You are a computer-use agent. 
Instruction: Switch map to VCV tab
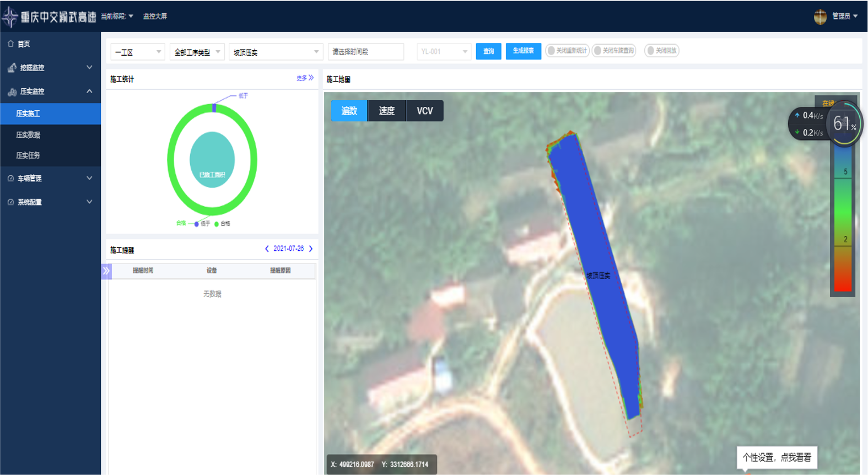[424, 111]
